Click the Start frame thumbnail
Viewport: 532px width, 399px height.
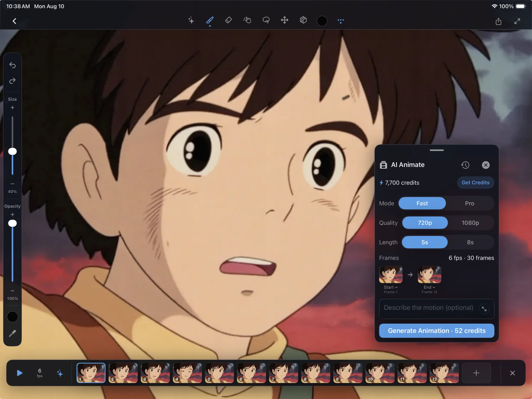(x=391, y=275)
